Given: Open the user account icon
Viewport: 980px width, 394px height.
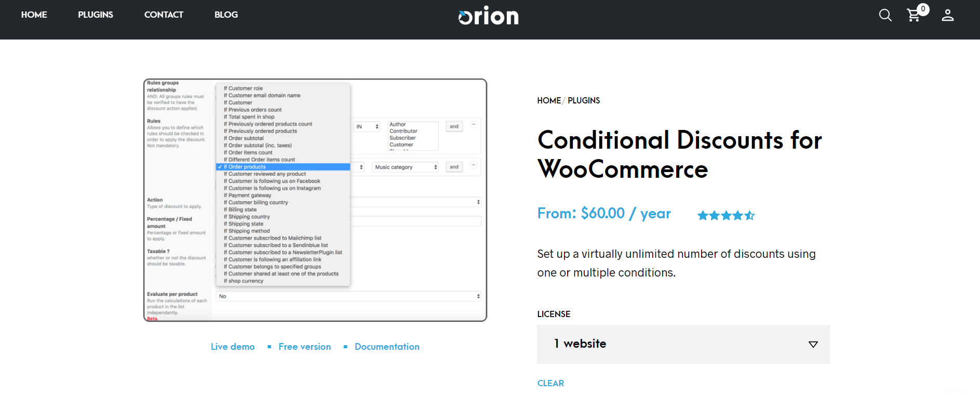Looking at the screenshot, I should (x=948, y=15).
